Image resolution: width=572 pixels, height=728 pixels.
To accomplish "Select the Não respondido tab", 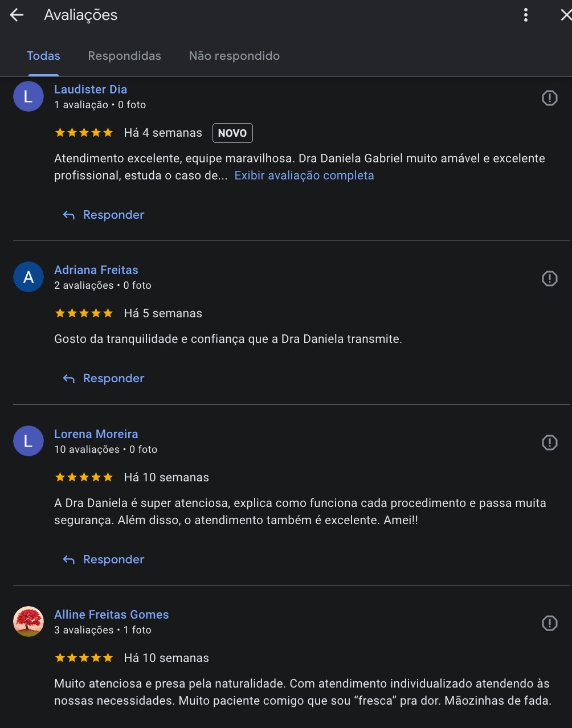I will (234, 56).
